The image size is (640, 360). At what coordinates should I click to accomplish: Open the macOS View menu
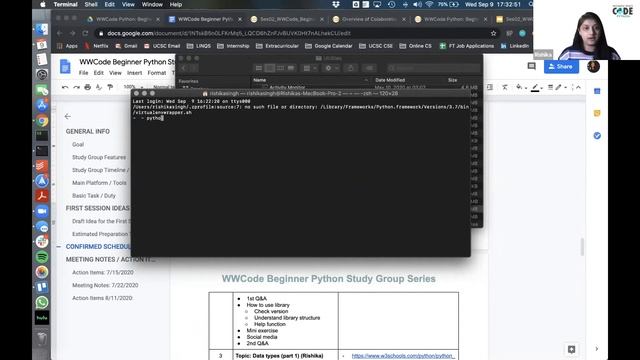tap(128, 4)
